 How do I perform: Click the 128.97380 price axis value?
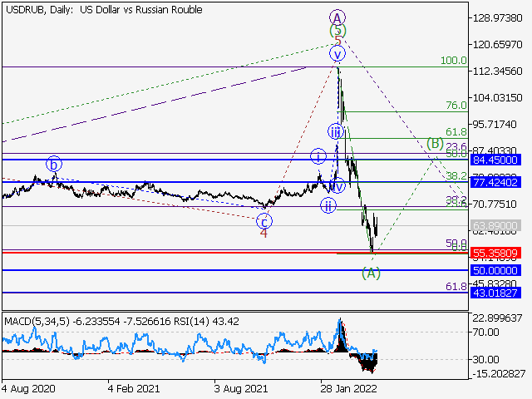point(497,17)
